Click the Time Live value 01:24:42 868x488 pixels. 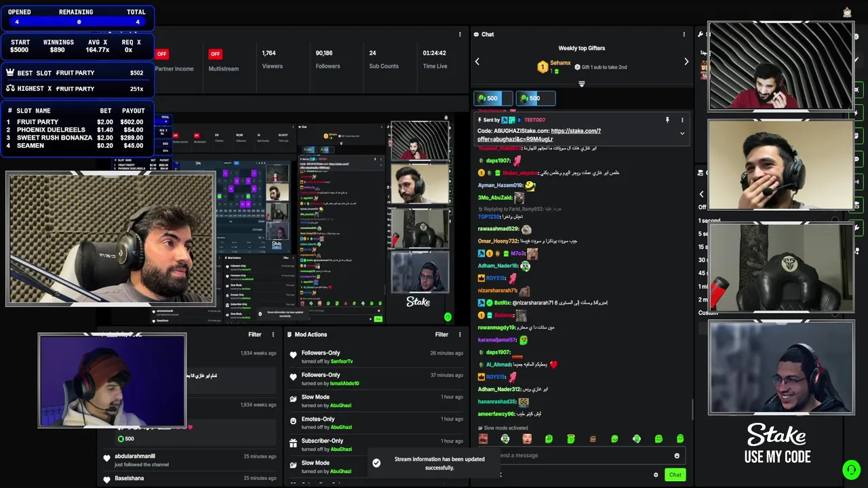coord(434,53)
